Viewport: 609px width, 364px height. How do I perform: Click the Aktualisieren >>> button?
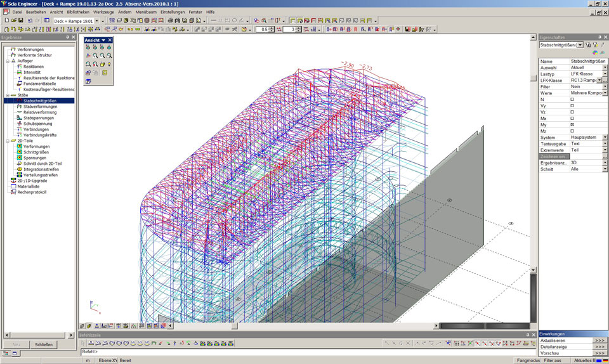coord(599,341)
